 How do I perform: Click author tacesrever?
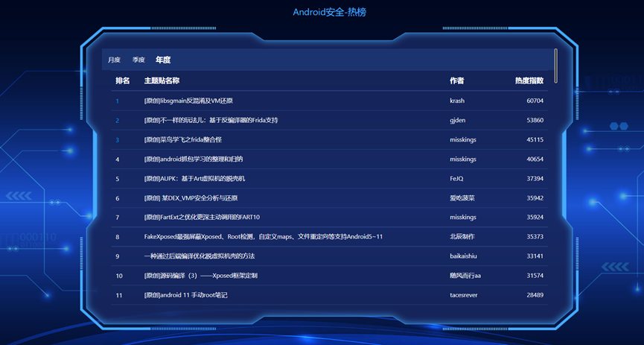[464, 295]
